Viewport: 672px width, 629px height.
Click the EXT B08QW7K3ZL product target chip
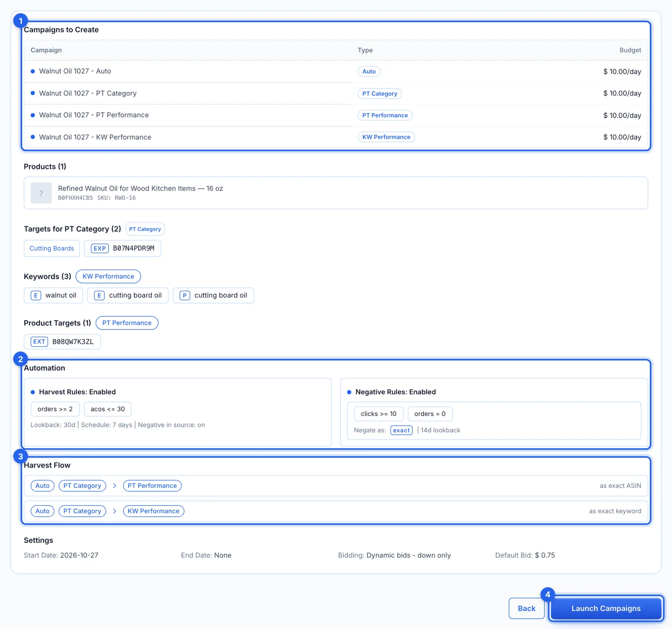[62, 342]
